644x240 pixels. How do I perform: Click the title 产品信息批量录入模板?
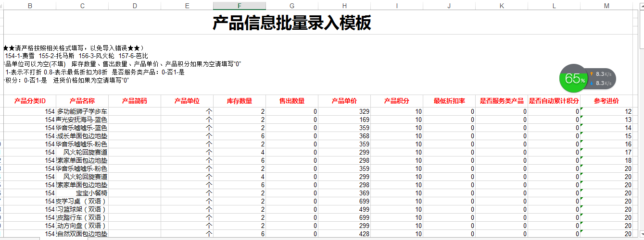292,23
